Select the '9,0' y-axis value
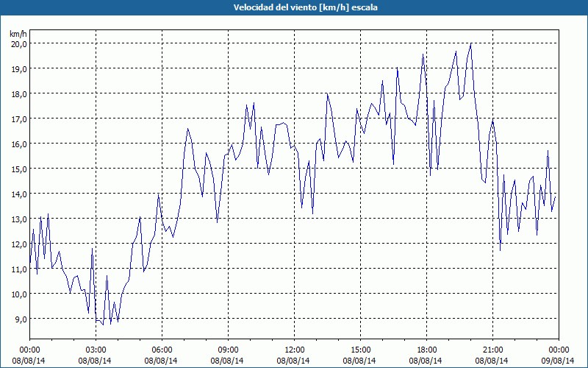Screen dimensions: 588x368 pos(21,319)
